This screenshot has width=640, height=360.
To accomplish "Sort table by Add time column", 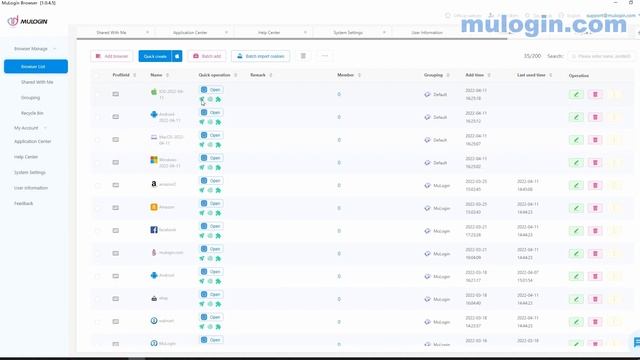I will 489,75.
